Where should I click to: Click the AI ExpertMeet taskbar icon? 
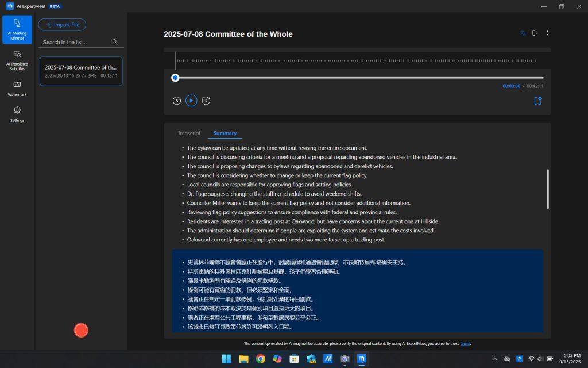(362, 359)
